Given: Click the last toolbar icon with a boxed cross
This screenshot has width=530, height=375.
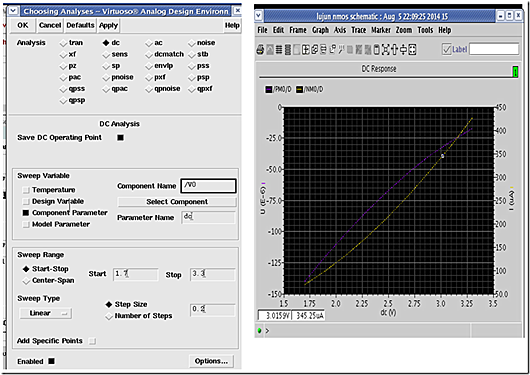Looking at the screenshot, I should 412,50.
